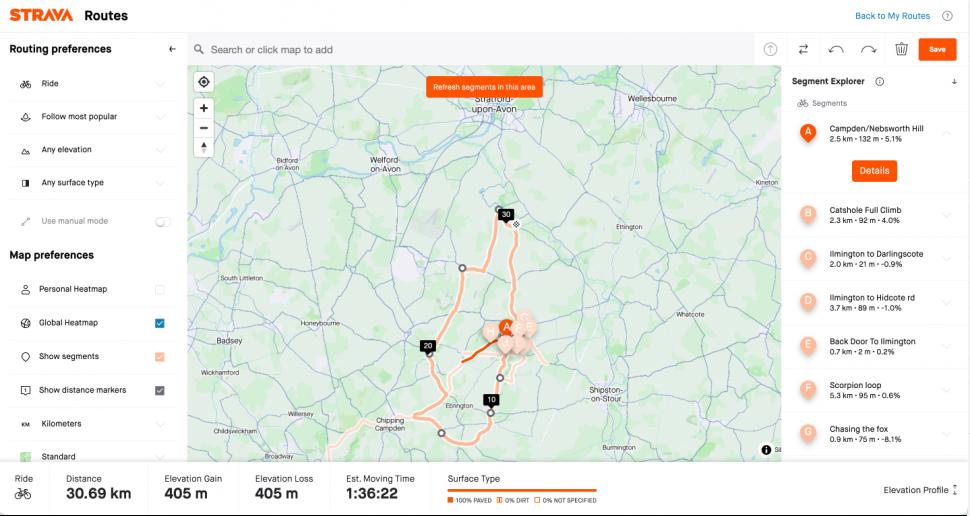Click the redo arrow icon

coord(868,49)
